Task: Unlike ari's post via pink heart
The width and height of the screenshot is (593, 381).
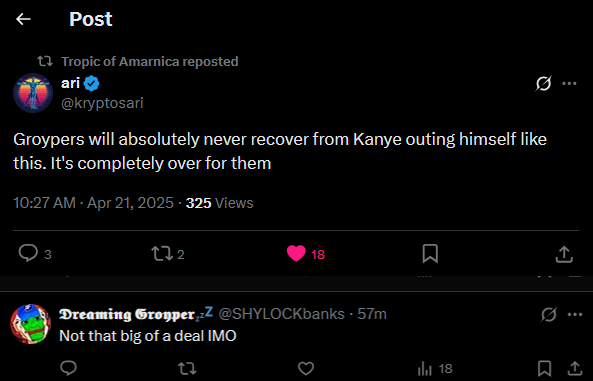Action: (x=296, y=253)
